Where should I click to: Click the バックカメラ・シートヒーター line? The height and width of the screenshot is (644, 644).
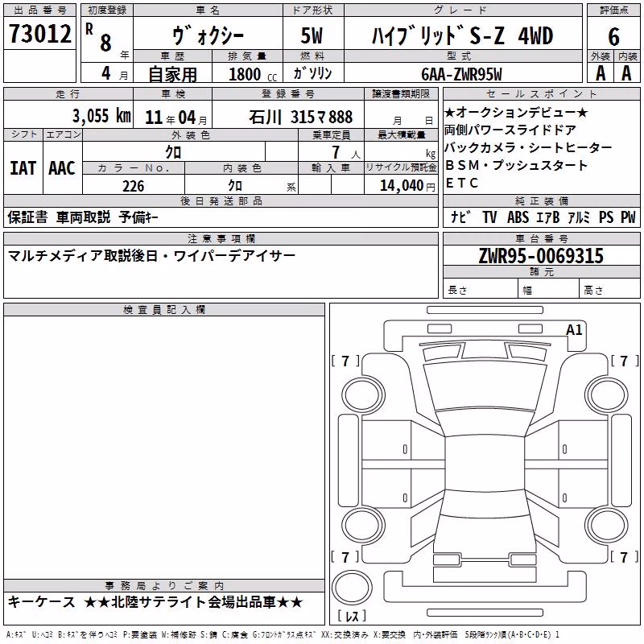528,147
